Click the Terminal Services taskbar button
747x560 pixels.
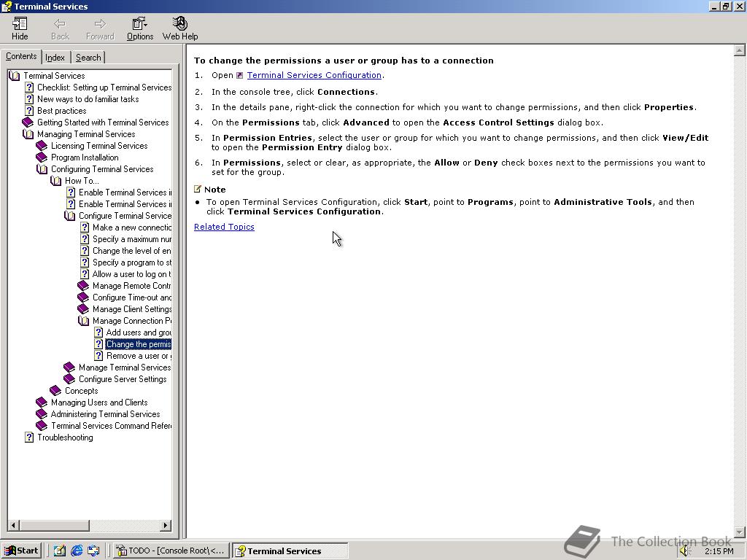tap(290, 551)
